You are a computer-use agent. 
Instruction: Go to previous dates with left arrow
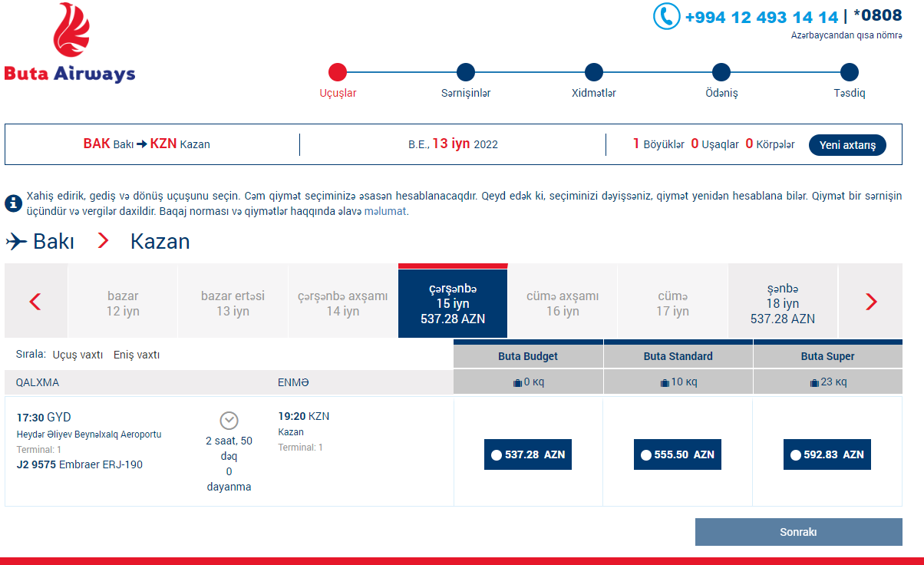point(35,302)
